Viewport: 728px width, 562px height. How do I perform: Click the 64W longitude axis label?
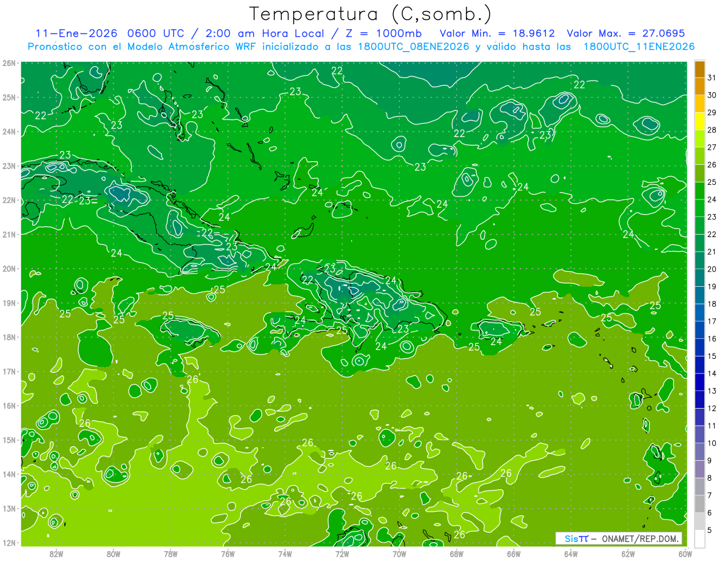[x=570, y=554]
